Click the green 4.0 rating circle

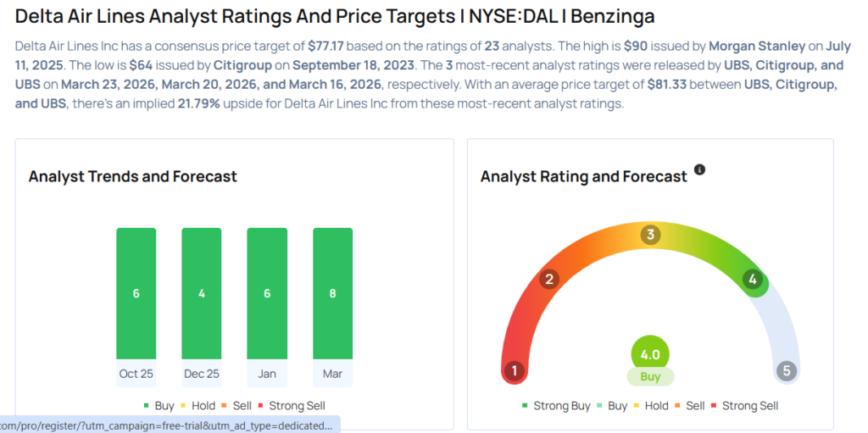point(650,353)
